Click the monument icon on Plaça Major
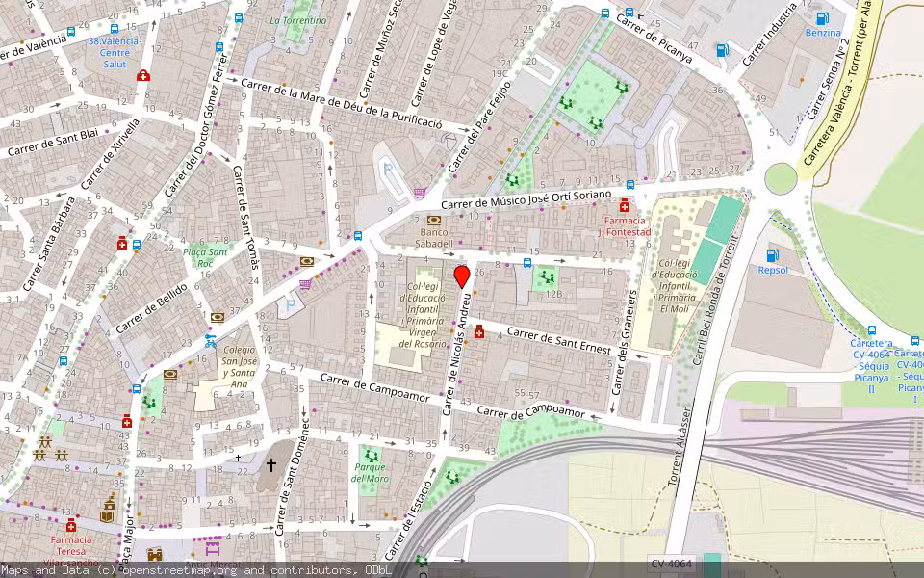 point(108,510)
